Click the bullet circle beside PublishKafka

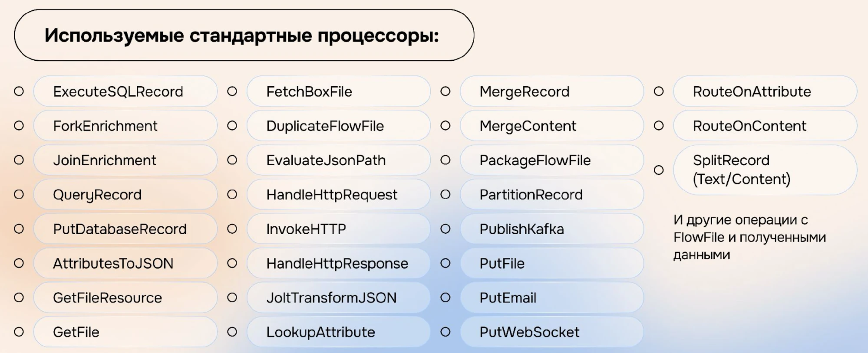click(x=446, y=229)
